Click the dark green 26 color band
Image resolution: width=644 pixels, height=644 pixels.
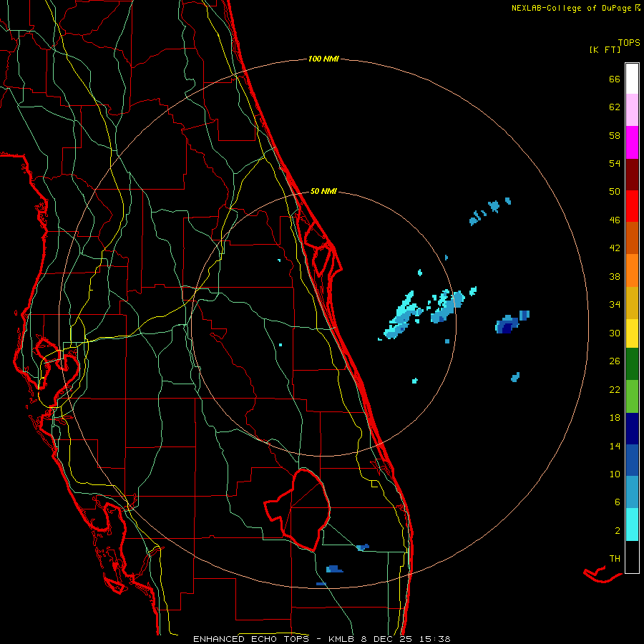pyautogui.click(x=632, y=364)
